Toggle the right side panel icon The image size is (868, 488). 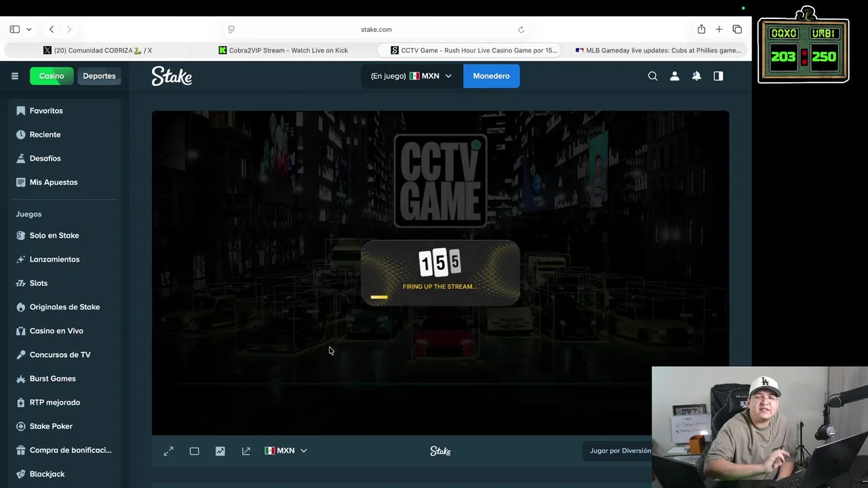coord(718,76)
